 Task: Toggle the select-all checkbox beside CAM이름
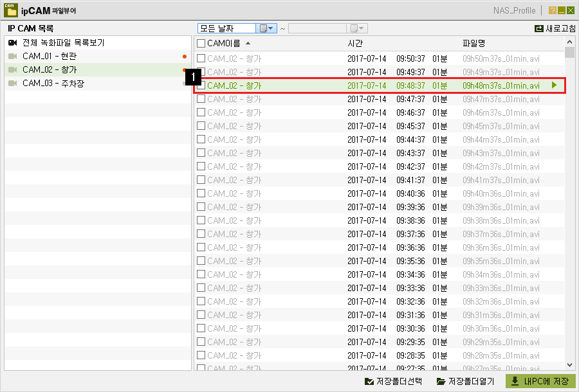(201, 44)
